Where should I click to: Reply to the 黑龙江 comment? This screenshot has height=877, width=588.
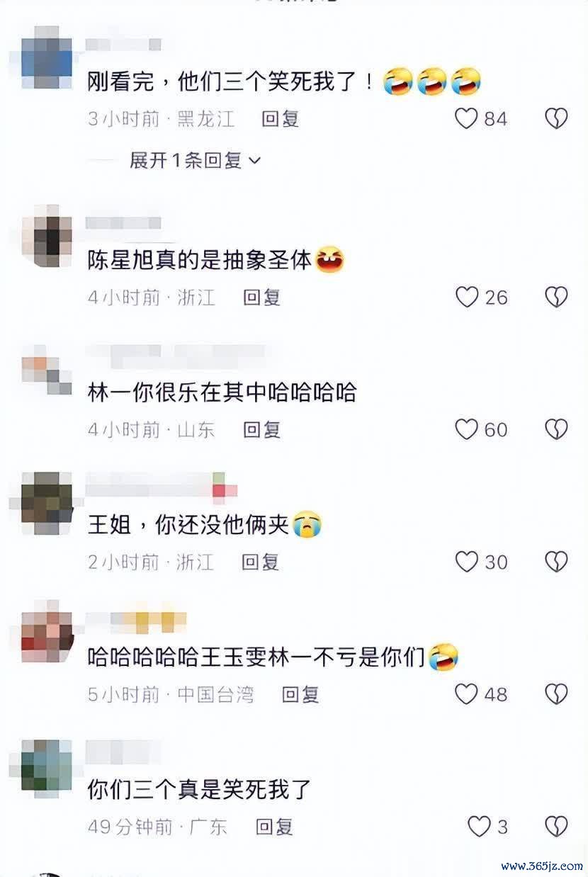click(x=281, y=118)
